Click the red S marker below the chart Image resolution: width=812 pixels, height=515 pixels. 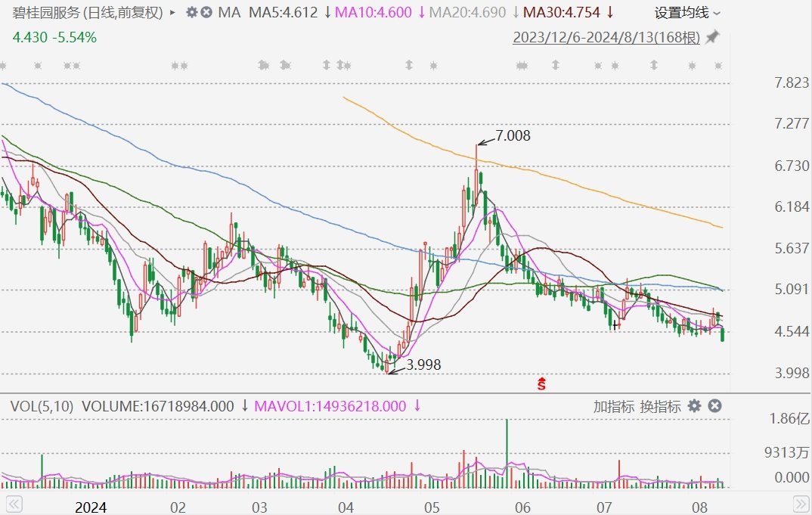pyautogui.click(x=541, y=384)
